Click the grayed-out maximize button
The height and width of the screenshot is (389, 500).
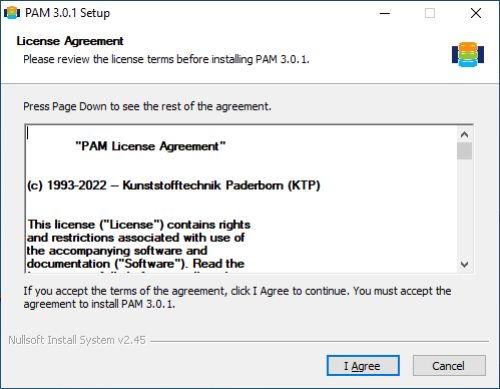click(430, 13)
